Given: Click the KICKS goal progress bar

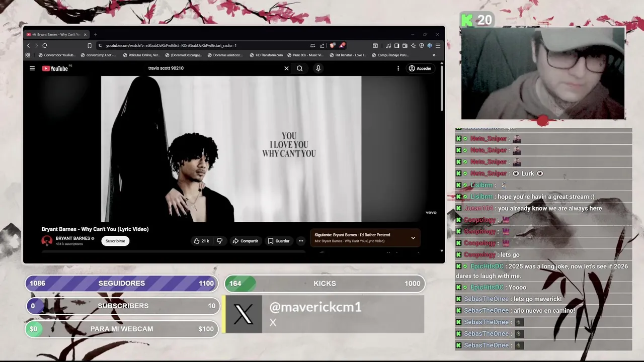Looking at the screenshot, I should (x=325, y=284).
